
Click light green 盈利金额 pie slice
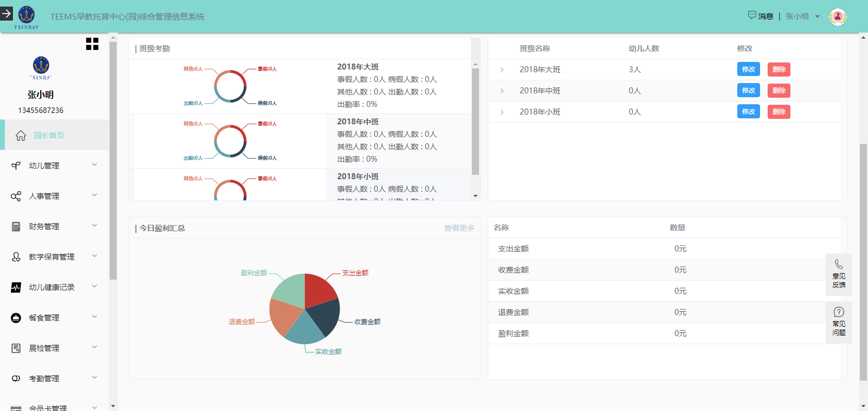[291, 289]
